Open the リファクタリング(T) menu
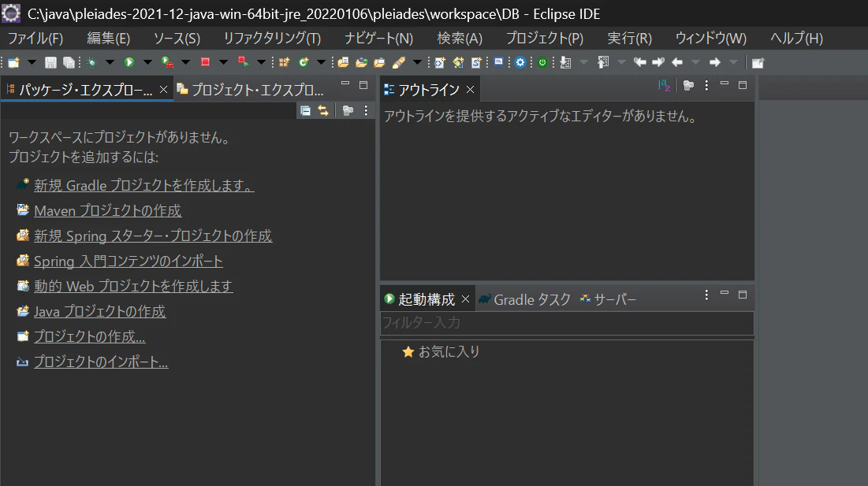This screenshot has width=868, height=486. pyautogui.click(x=272, y=38)
